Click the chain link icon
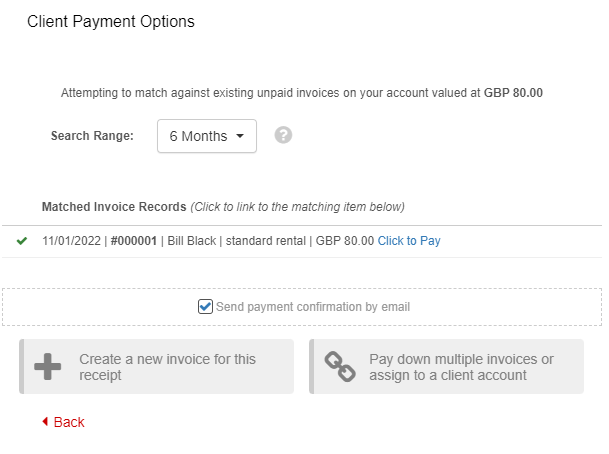 click(x=341, y=367)
